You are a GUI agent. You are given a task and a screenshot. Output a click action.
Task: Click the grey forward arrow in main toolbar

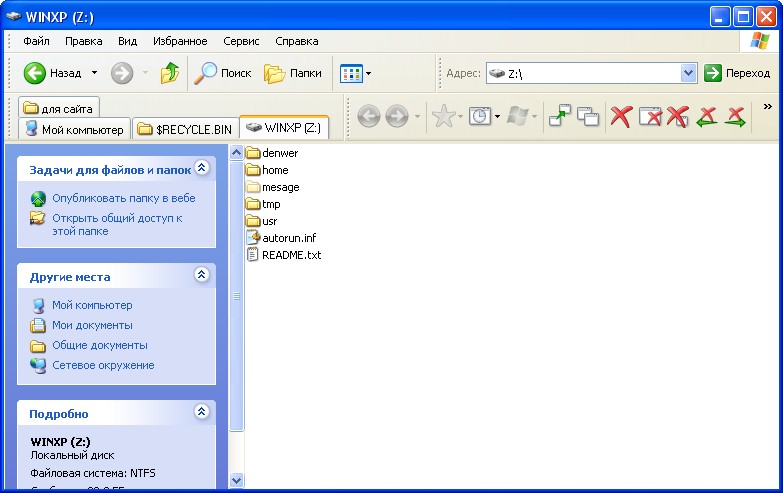122,73
